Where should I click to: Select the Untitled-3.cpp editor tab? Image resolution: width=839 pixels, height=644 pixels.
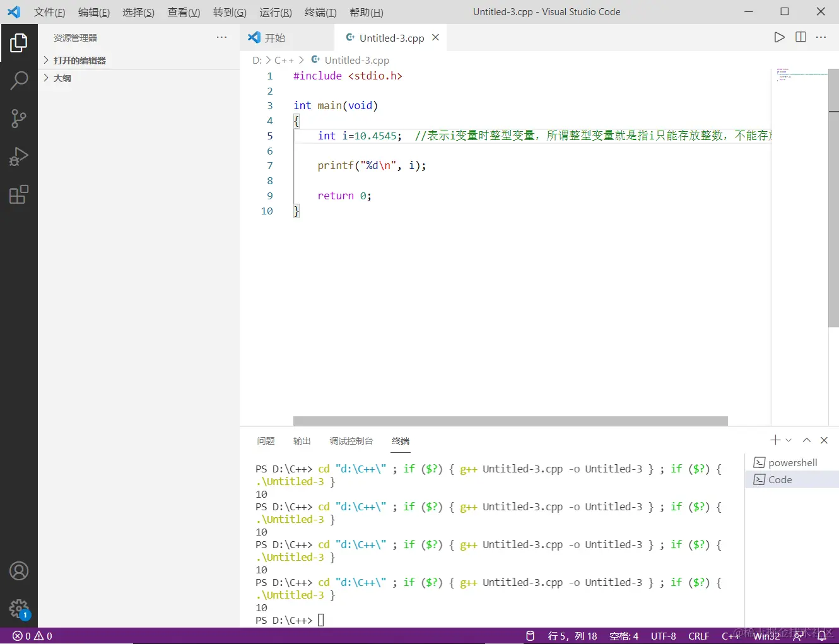pyautogui.click(x=391, y=38)
